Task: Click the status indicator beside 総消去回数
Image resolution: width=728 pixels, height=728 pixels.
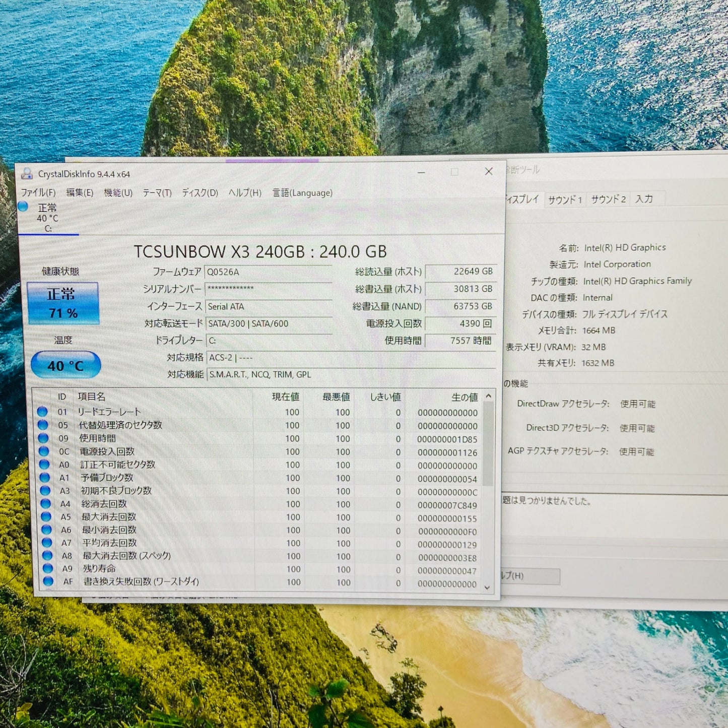Action: pyautogui.click(x=44, y=503)
